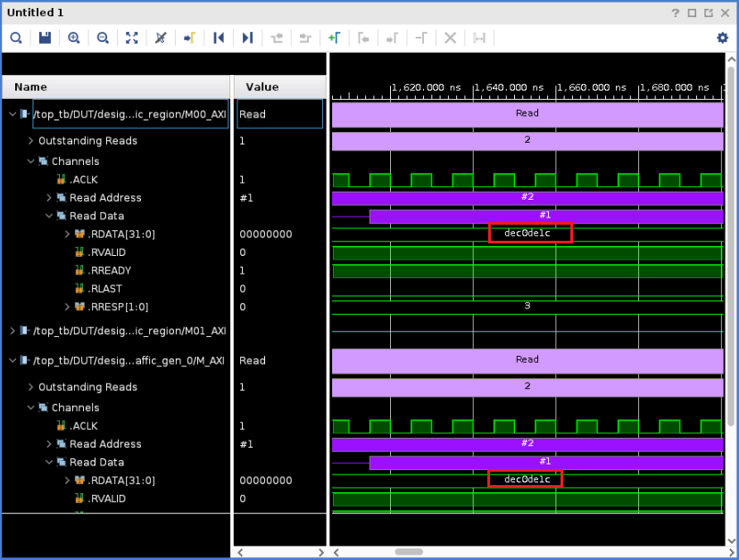Viewport: 739px width, 560px height.
Task: Click the Go to Cursor icon
Action: coord(189,37)
